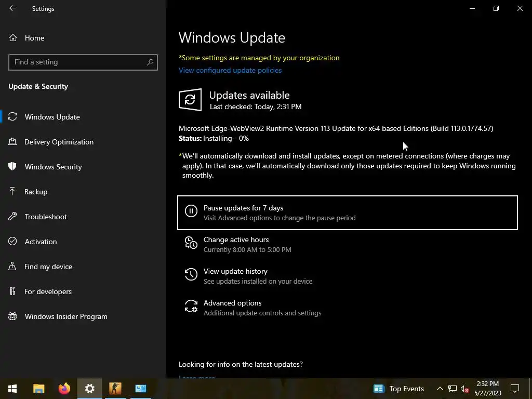Screen dimensions: 532x399
Task: Show hidden system tray icons
Action: tap(440, 389)
